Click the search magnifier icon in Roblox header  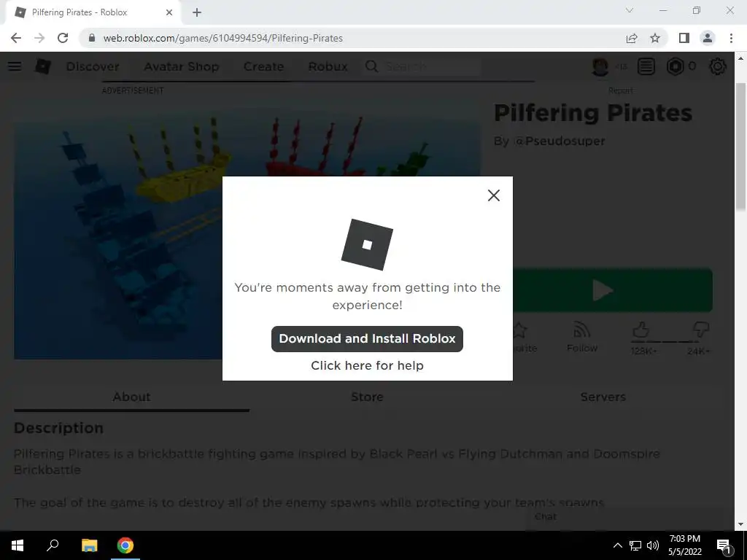click(x=371, y=66)
